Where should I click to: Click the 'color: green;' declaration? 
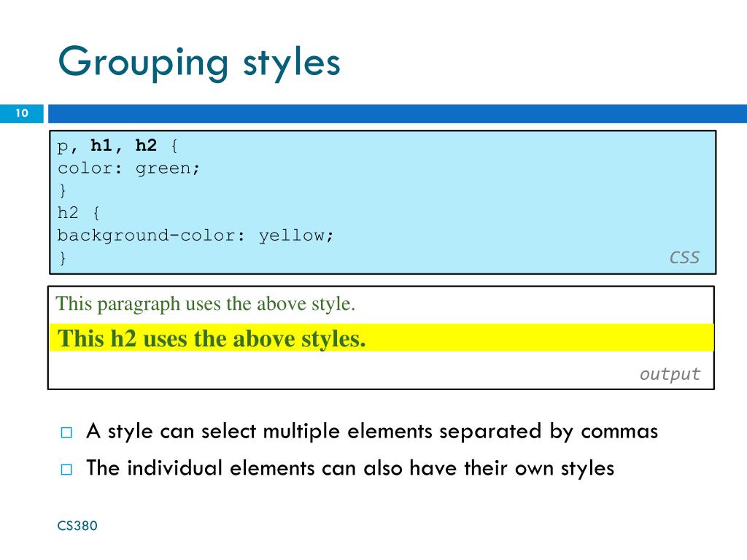click(x=128, y=168)
